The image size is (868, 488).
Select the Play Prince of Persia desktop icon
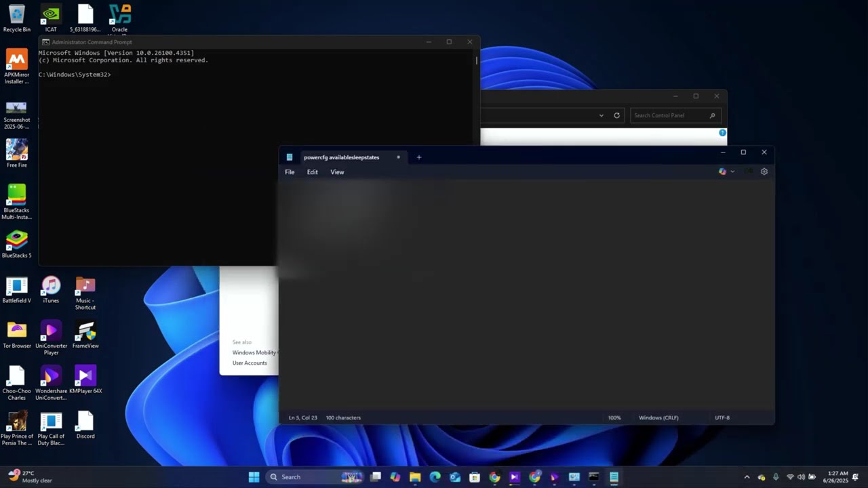tap(16, 428)
